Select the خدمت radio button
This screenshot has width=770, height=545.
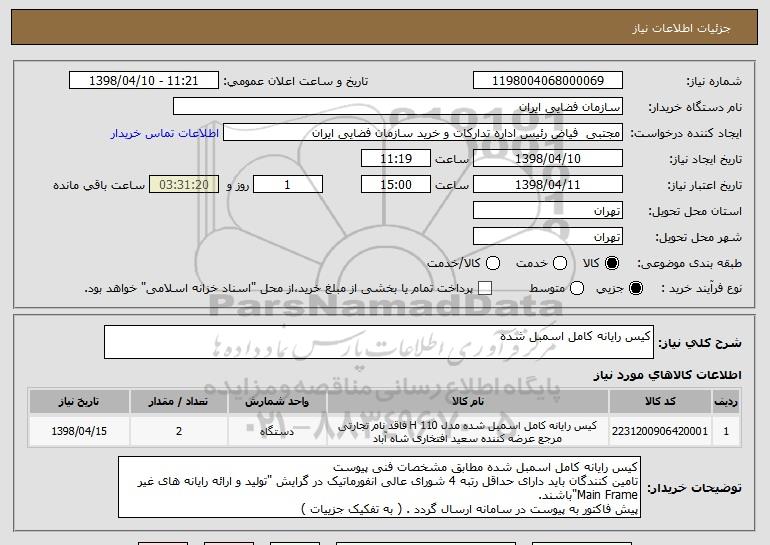pyautogui.click(x=560, y=263)
